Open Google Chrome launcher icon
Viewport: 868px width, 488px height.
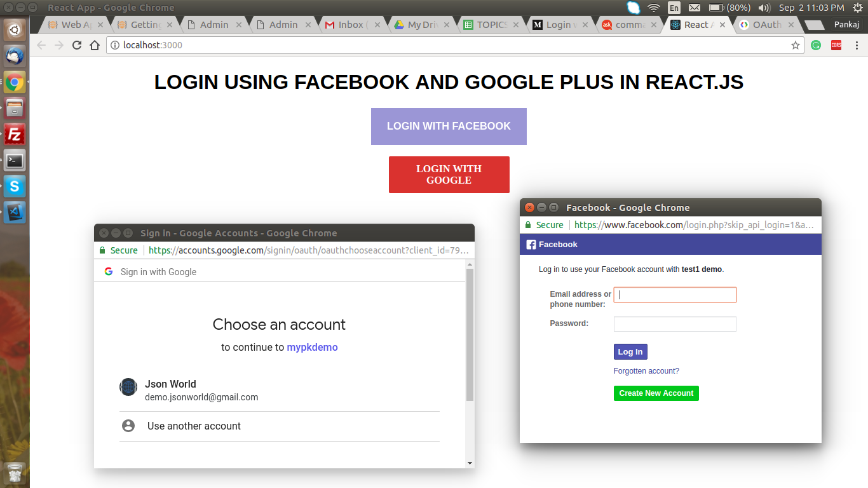click(x=15, y=82)
